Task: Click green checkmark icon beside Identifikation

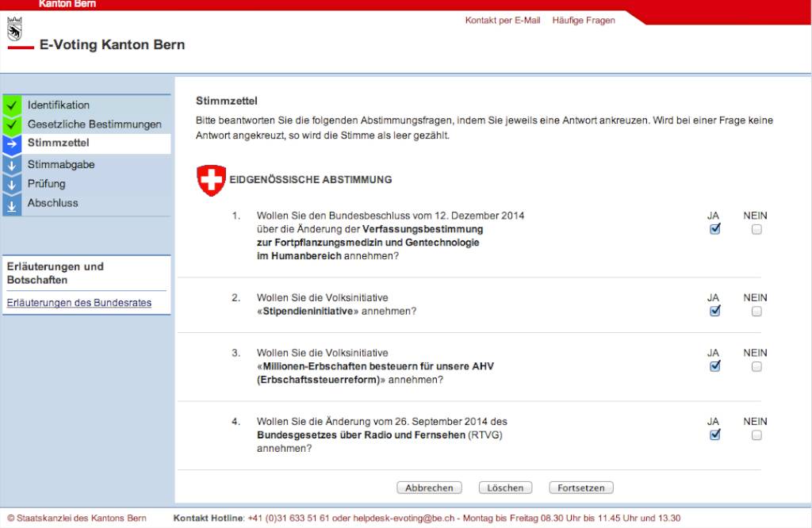Action: 11,105
